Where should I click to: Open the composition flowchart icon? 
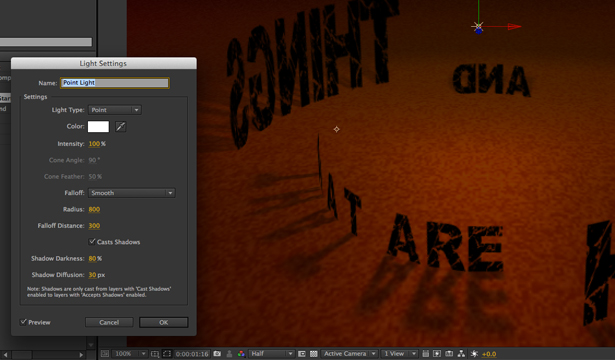tap(461, 354)
